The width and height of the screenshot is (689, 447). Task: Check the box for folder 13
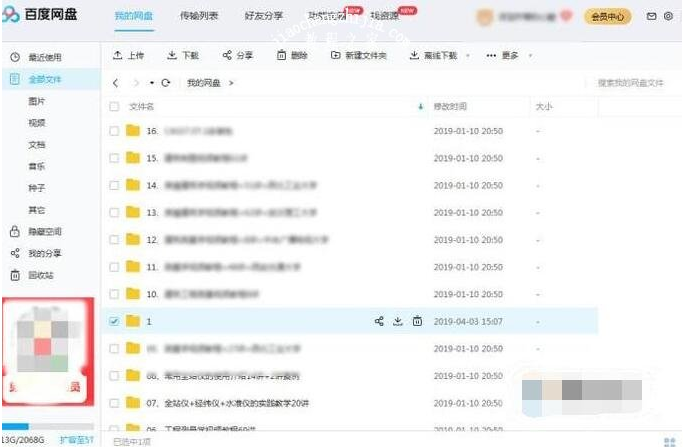tap(114, 213)
